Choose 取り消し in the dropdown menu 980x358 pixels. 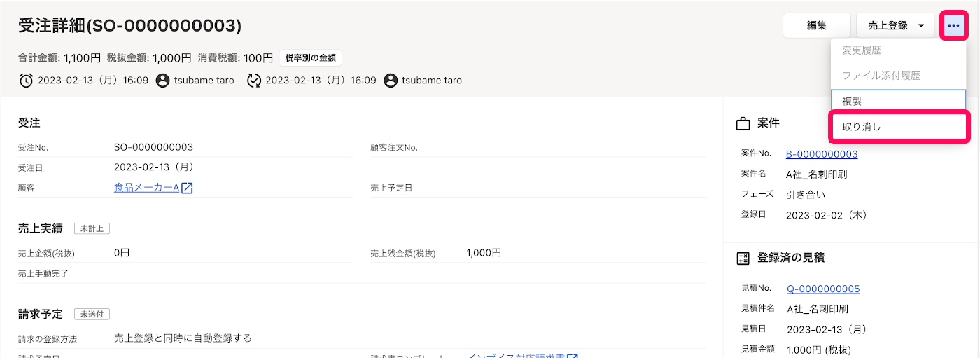coord(898,127)
